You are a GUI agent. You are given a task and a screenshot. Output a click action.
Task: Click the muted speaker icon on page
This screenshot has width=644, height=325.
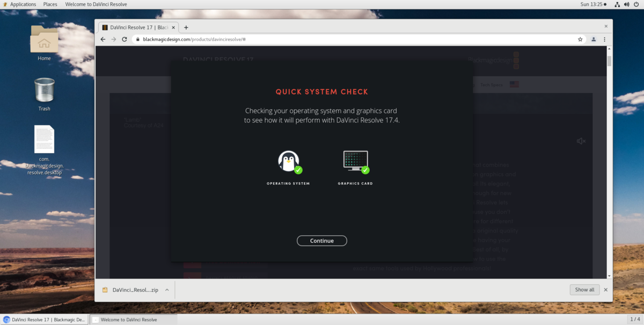pyautogui.click(x=581, y=141)
